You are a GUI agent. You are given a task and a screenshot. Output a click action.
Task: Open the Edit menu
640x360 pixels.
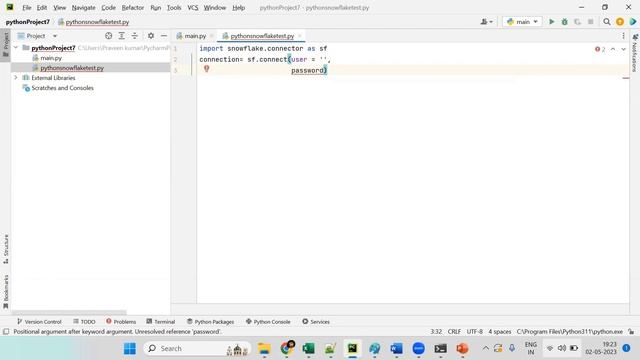pos(42,7)
